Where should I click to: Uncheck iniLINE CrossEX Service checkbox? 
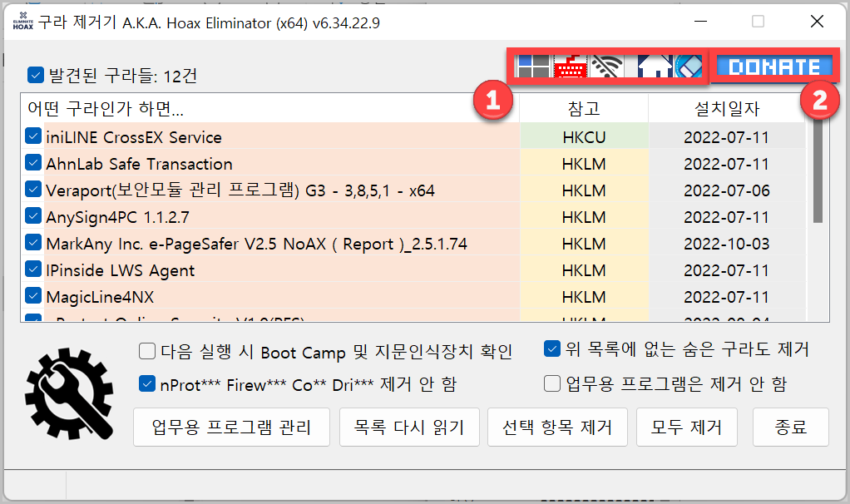pos(33,136)
